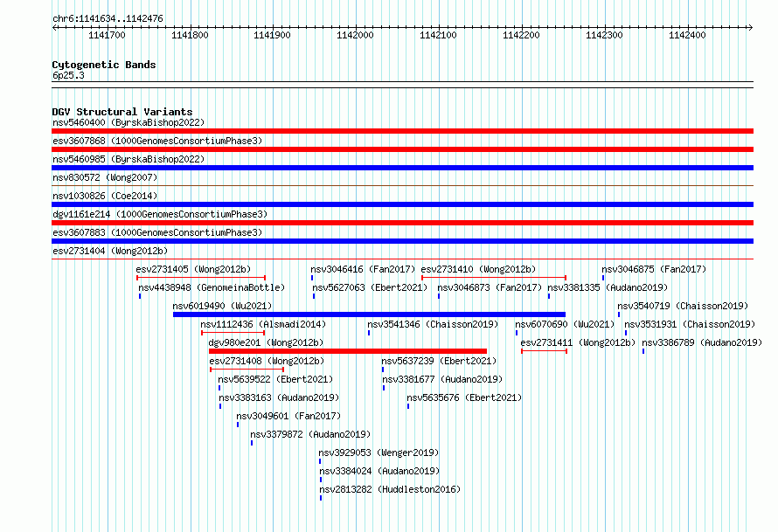The image size is (778, 532).
Task: Open the nsv3046416 (Fan2017) variant
Action: click(363, 269)
